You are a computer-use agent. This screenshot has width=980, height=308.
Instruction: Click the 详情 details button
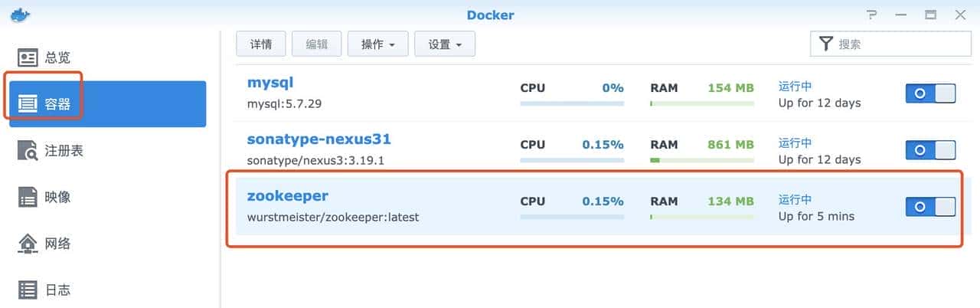click(x=261, y=44)
